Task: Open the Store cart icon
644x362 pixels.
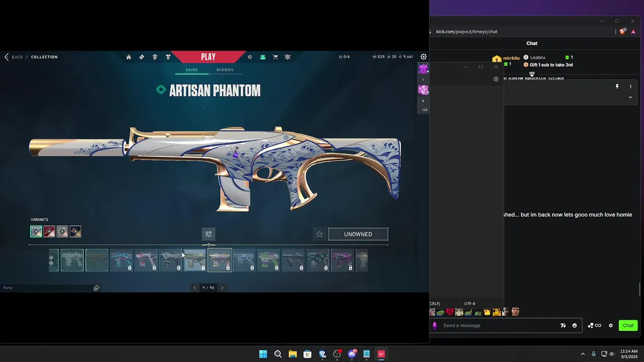Action: pos(275,57)
